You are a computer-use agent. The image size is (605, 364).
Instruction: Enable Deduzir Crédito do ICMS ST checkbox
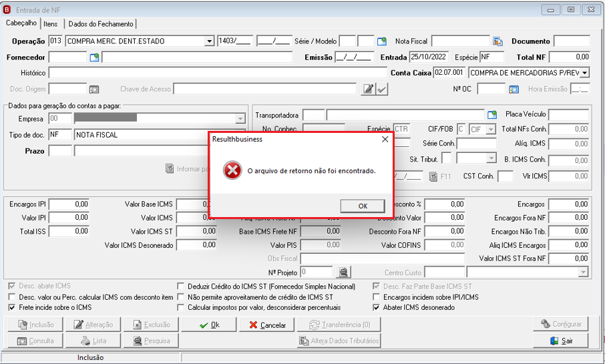(180, 287)
